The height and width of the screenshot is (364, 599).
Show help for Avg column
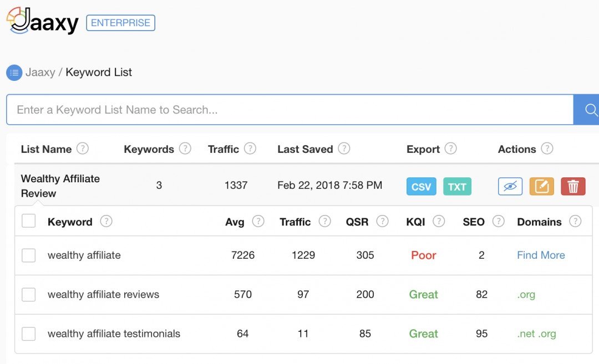tap(258, 221)
